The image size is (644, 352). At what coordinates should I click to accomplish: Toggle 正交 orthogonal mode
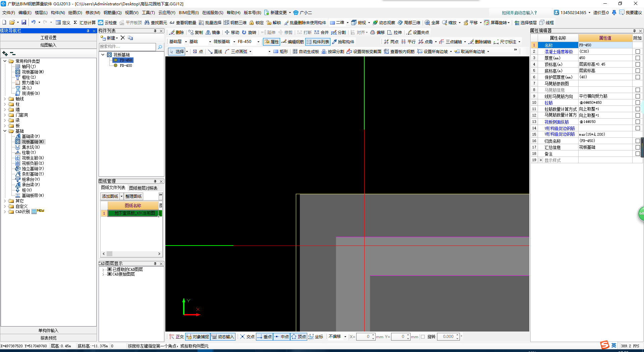coord(176,337)
